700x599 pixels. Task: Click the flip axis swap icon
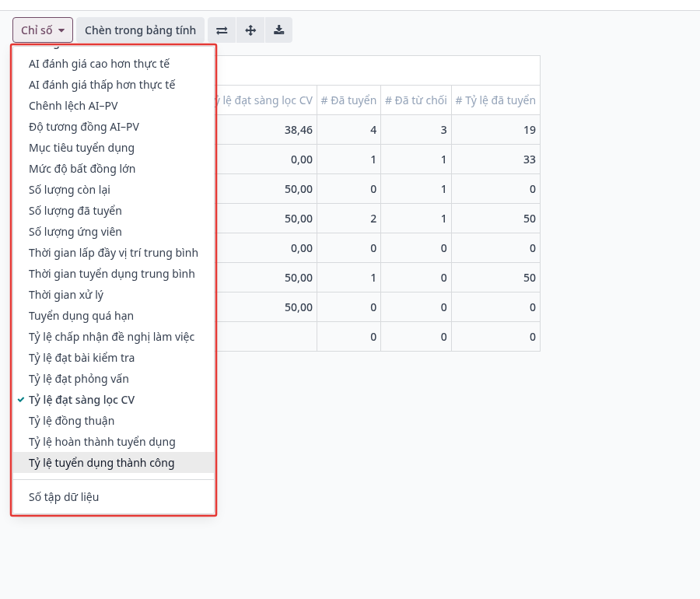point(222,30)
